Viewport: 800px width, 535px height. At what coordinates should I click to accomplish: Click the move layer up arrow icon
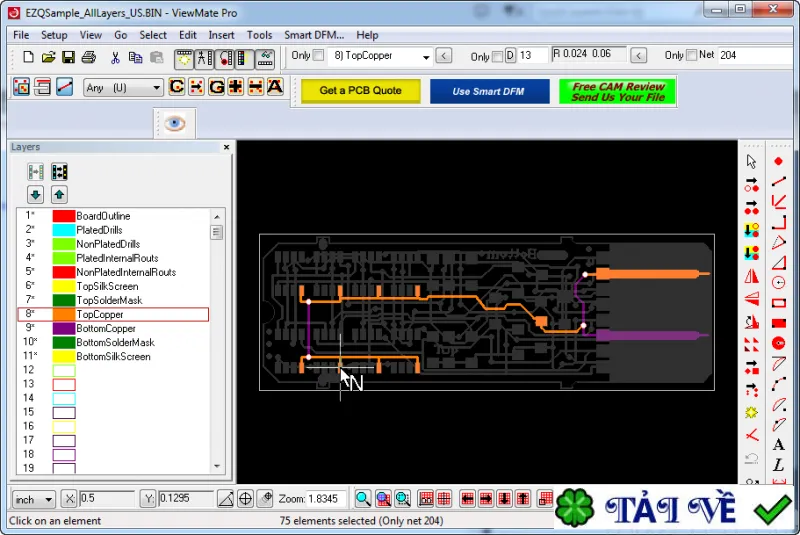click(59, 195)
